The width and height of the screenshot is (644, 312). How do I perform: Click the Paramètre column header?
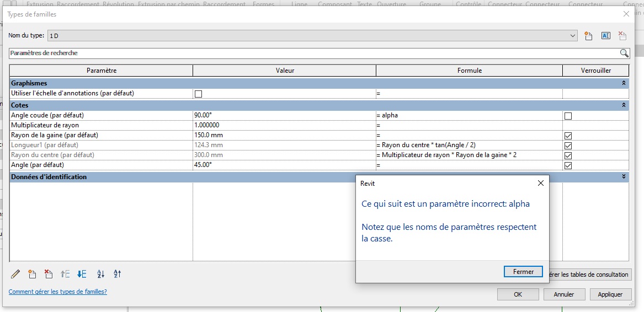coord(102,71)
